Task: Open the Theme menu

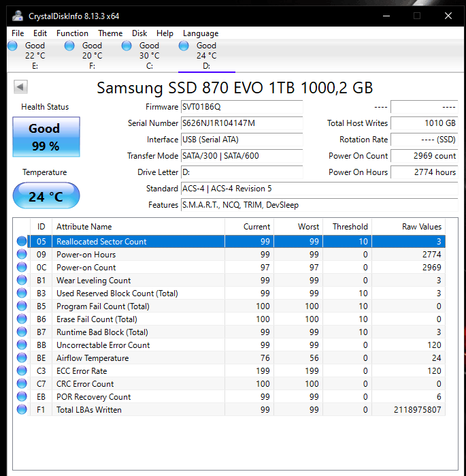Action: pyautogui.click(x=110, y=33)
